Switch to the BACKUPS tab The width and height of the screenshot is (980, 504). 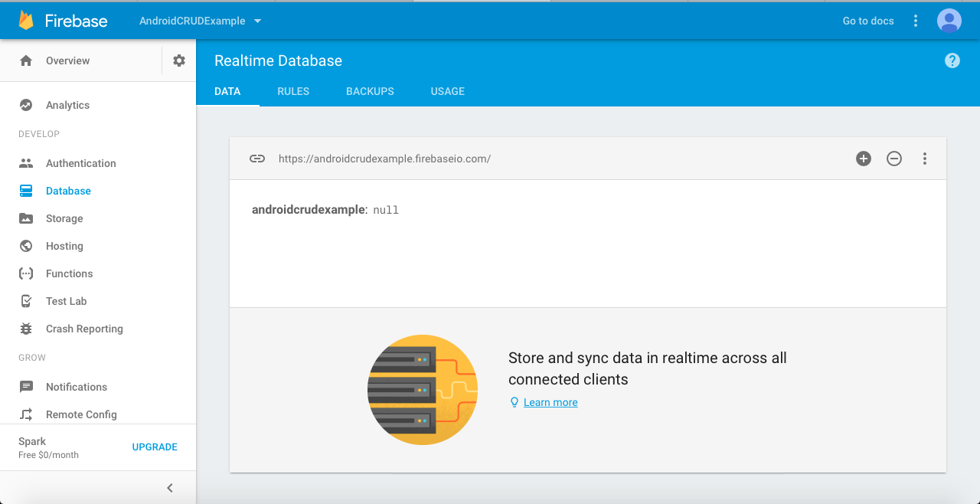370,91
